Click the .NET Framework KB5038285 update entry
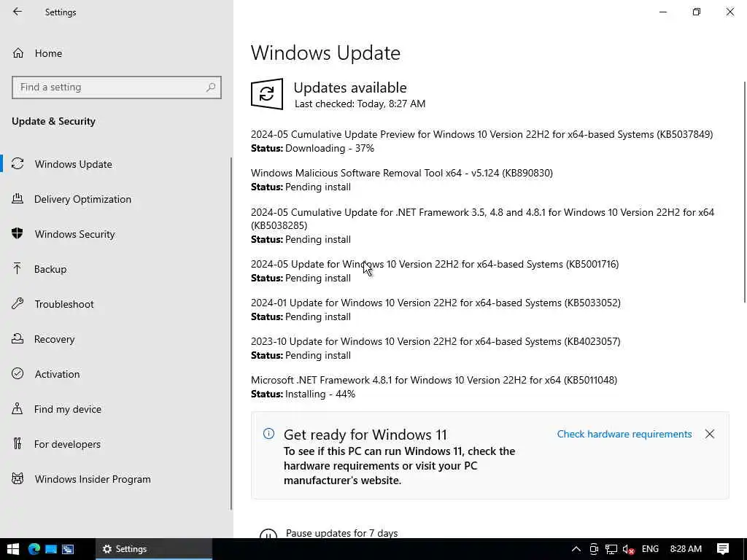The image size is (747, 560). 482,219
